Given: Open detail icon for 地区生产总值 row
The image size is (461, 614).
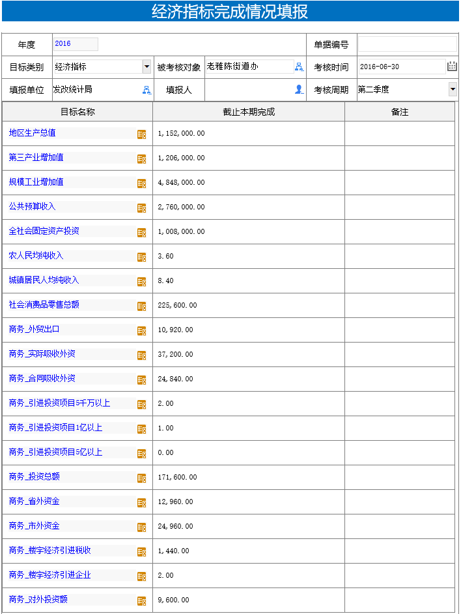Looking at the screenshot, I should click(141, 134).
